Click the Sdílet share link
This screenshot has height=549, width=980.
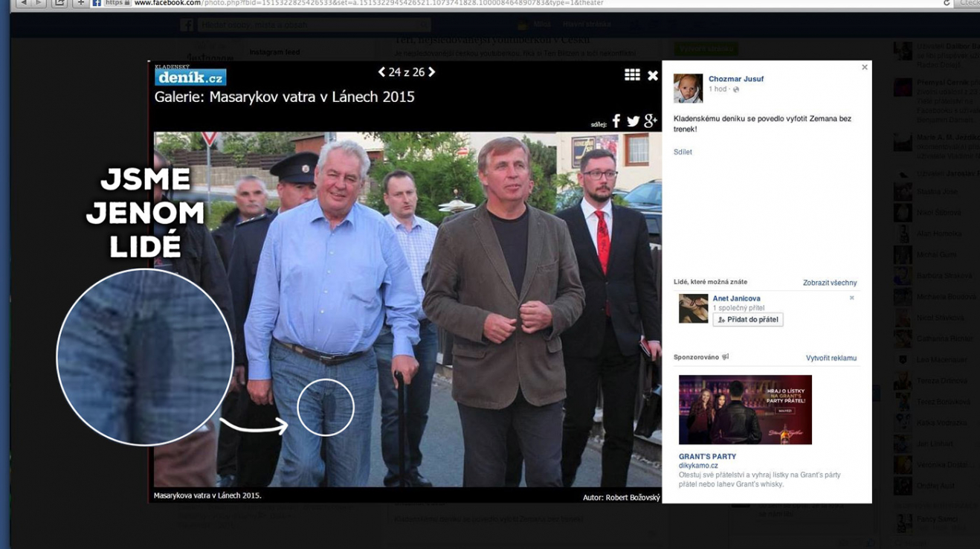(683, 152)
